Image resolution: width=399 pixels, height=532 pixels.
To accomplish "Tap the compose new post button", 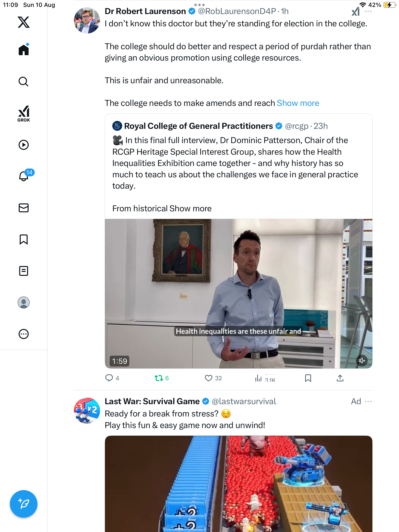I will click(24, 504).
